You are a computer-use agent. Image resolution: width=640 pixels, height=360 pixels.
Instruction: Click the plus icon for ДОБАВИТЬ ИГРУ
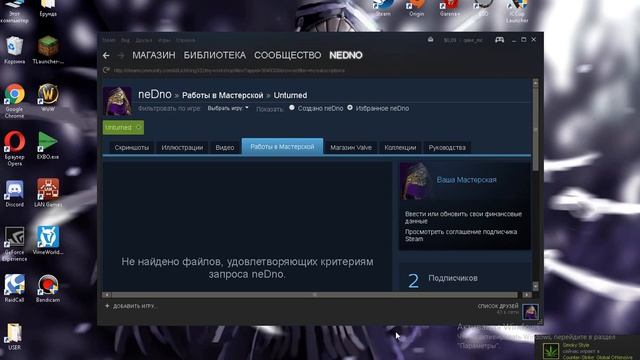coord(107,306)
